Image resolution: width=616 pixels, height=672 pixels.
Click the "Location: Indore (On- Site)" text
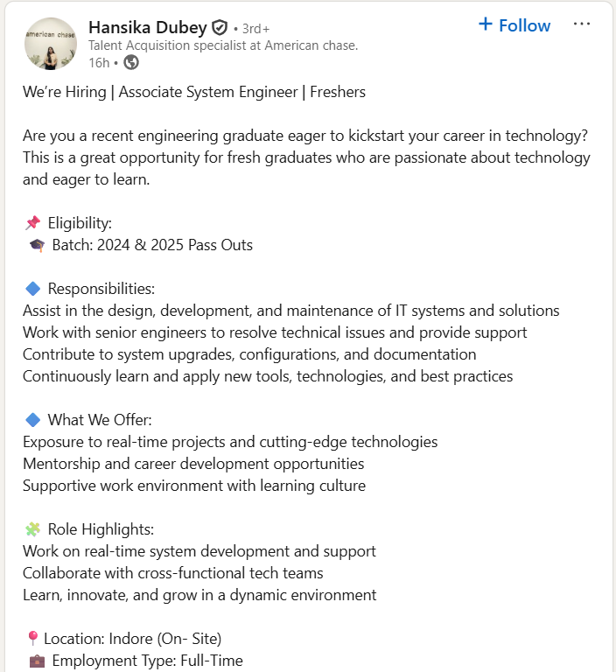pos(132,639)
